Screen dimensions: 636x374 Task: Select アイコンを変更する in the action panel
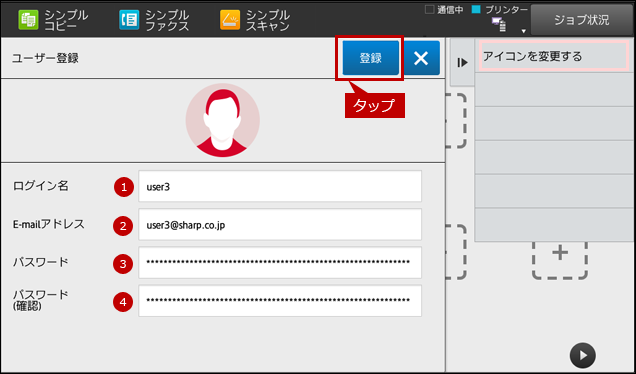pos(552,56)
